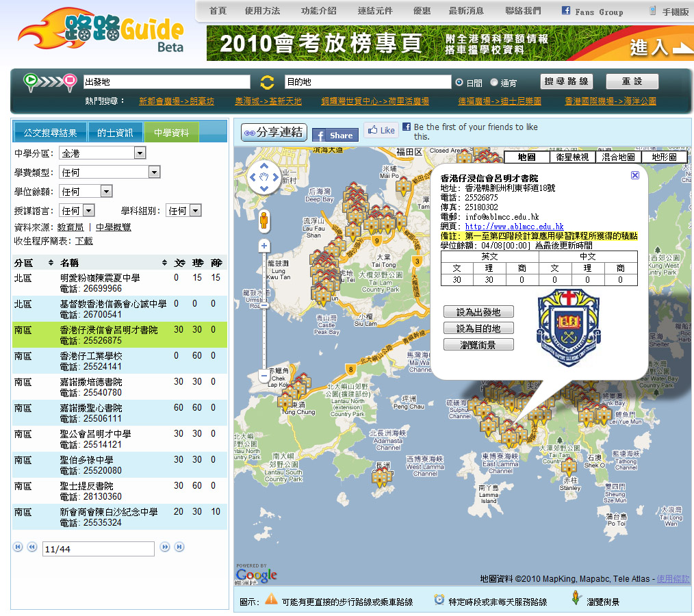Click 教育局 data source link
Screen dimensions: 694x616
70,227
